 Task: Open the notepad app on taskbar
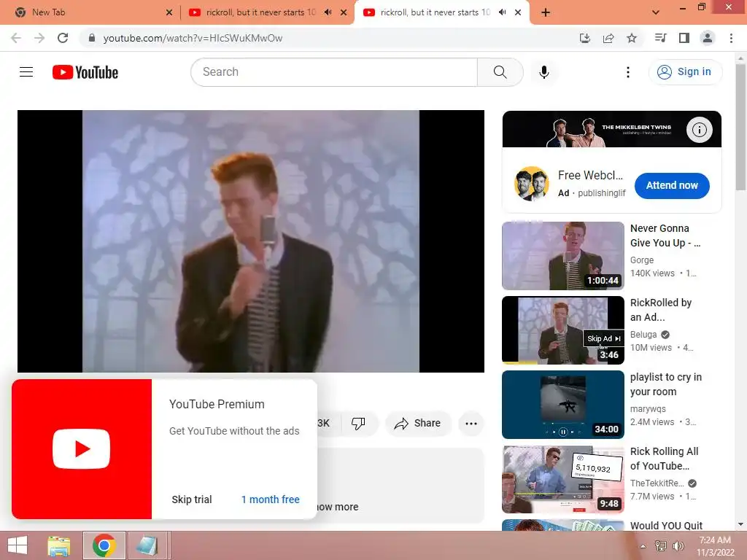pos(147,545)
